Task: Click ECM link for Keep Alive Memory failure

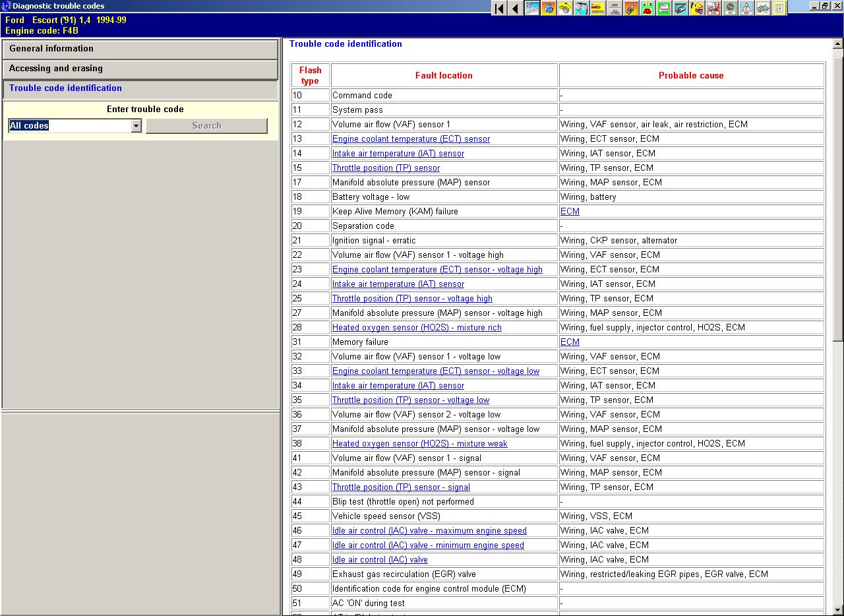Action: [x=570, y=212]
